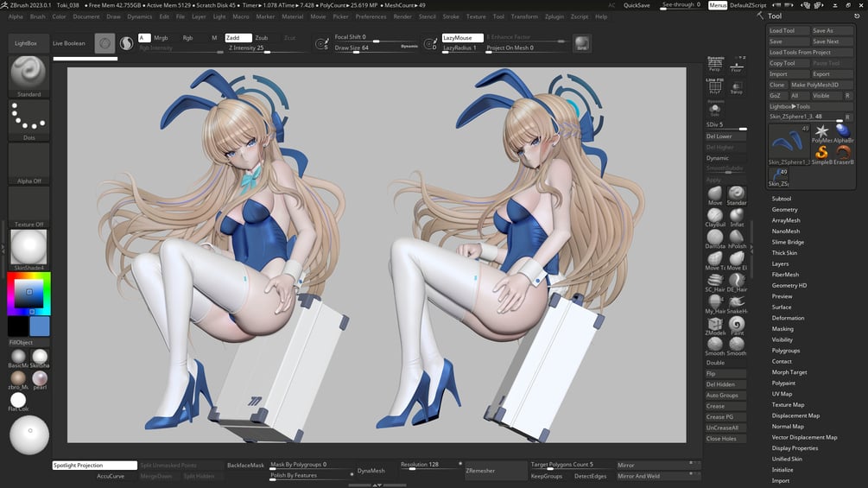Expand the Polygroups section
Image resolution: width=868 pixels, height=488 pixels.
786,351
